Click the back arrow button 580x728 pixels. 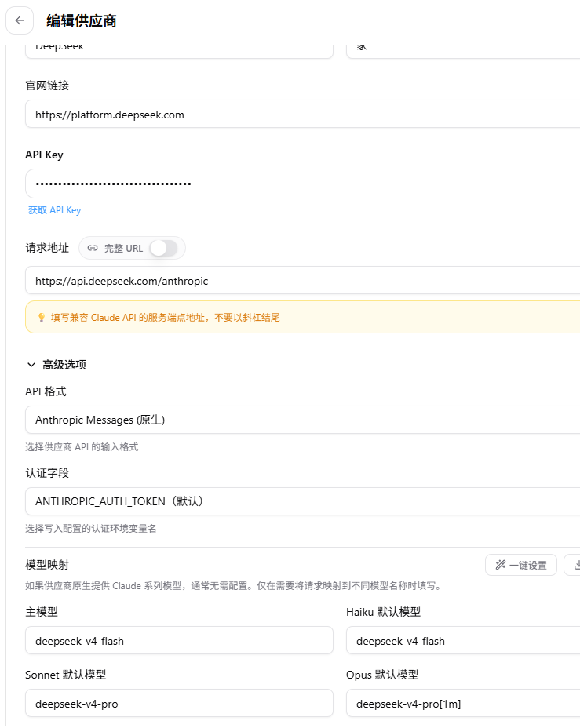point(20,20)
